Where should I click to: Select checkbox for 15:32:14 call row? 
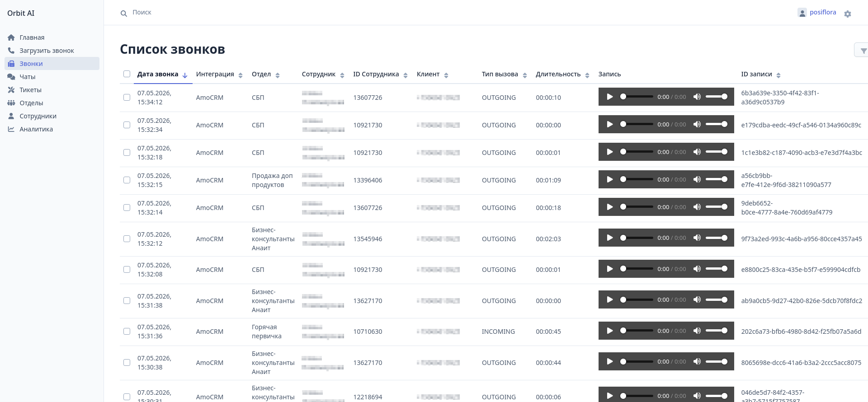click(x=127, y=207)
